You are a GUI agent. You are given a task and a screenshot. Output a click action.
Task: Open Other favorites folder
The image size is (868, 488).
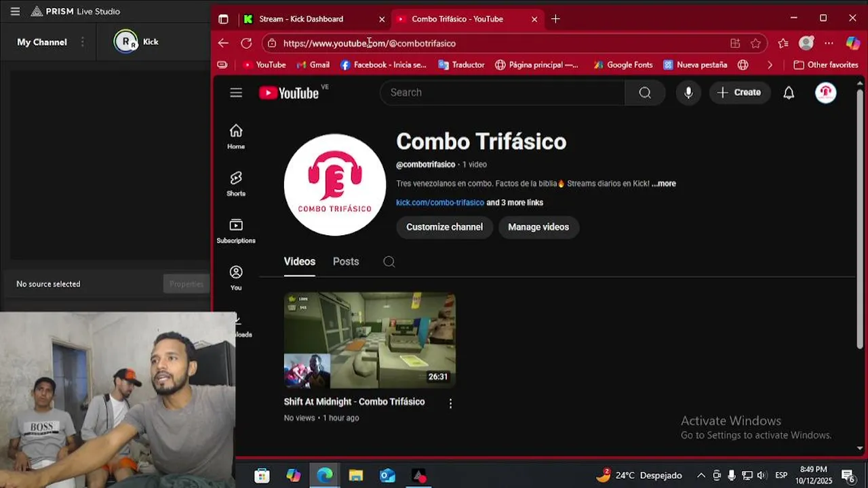tap(826, 65)
